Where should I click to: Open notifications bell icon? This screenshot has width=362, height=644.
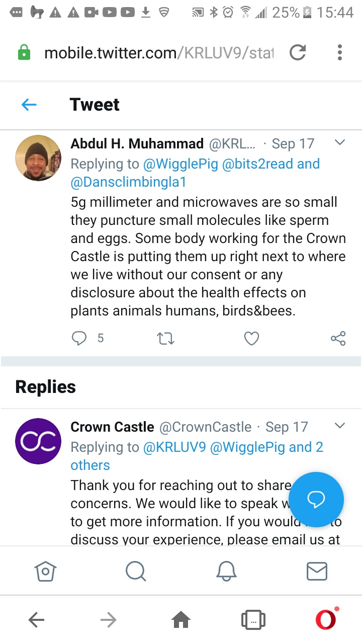tap(226, 571)
